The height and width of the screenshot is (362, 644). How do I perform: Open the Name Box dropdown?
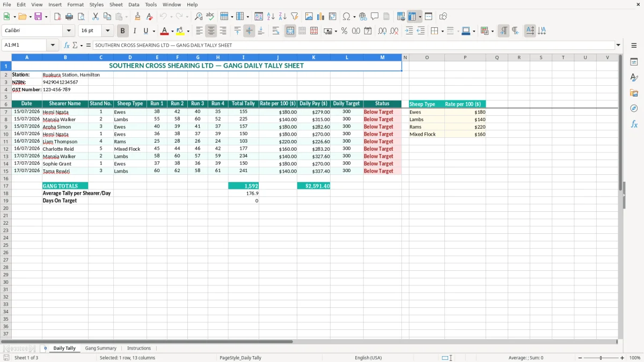(x=53, y=45)
